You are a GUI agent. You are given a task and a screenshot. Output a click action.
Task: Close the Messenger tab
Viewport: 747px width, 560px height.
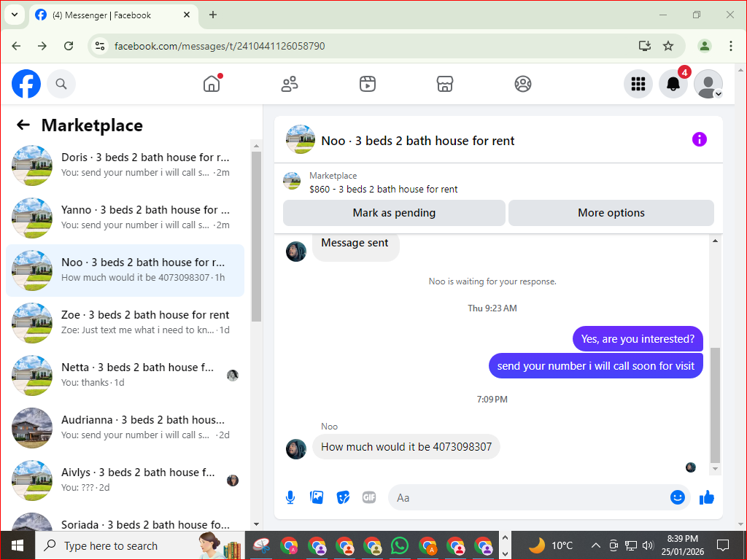(x=187, y=15)
